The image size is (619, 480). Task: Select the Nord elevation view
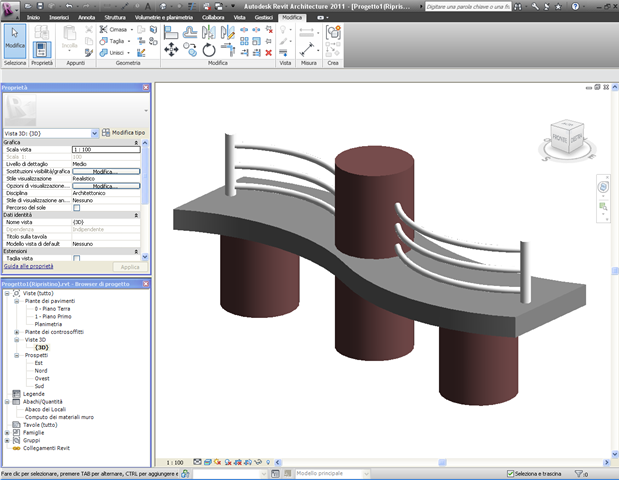(x=41, y=370)
